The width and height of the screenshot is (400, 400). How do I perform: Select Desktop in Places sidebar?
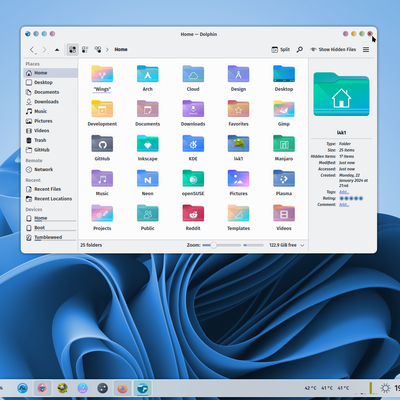pos(51,82)
